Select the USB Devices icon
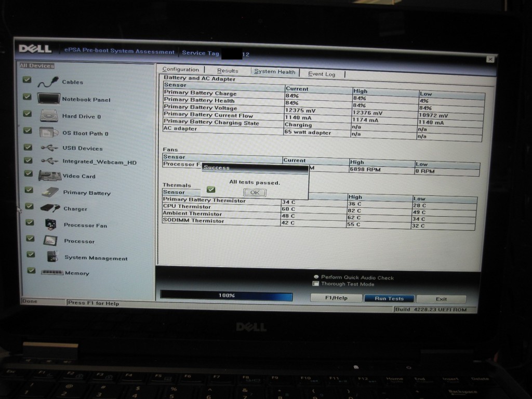The width and height of the screenshot is (532, 399). [49, 148]
